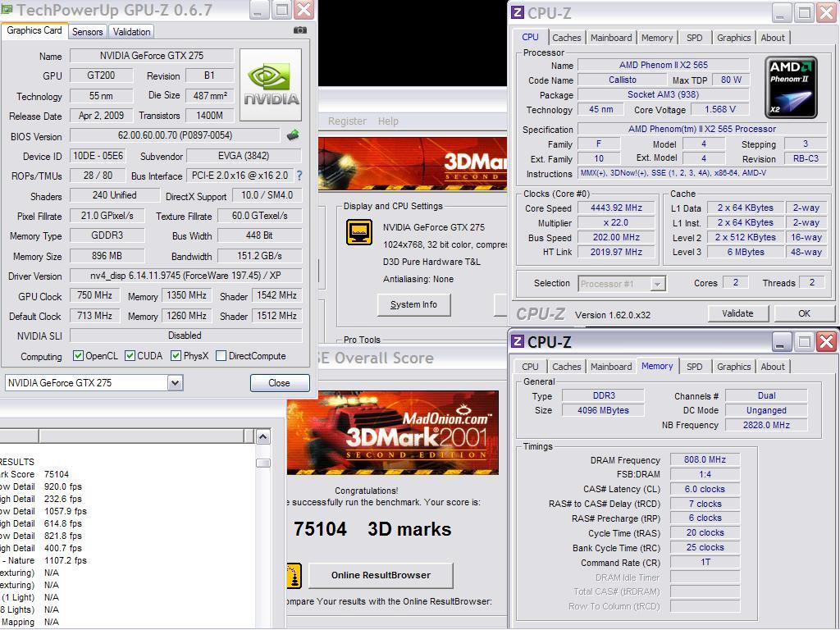Click the Memory Size 896 MB field
Screen dimensions: 840x630
tap(107, 256)
